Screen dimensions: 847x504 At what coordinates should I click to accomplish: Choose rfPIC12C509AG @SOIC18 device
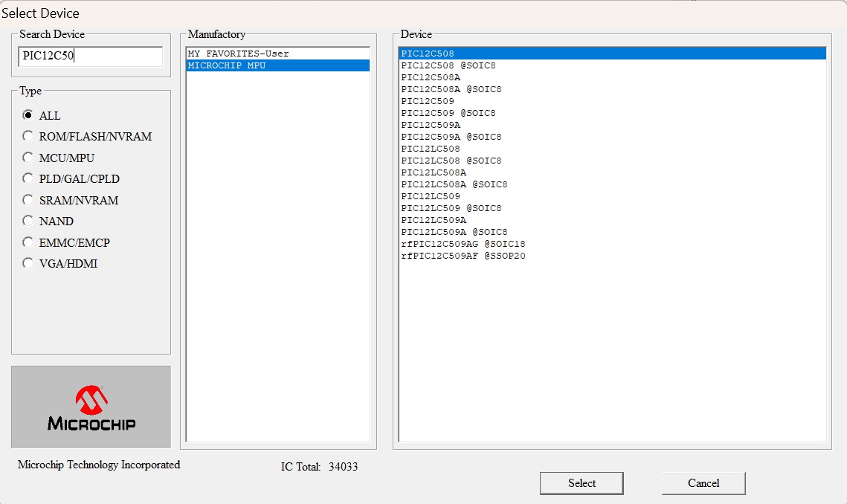click(463, 244)
